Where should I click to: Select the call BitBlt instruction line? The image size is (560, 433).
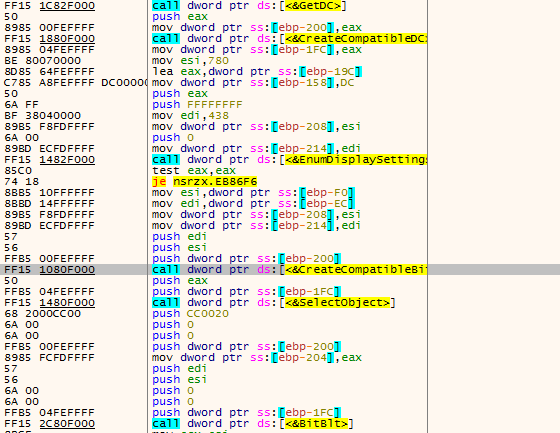[x=253, y=424]
